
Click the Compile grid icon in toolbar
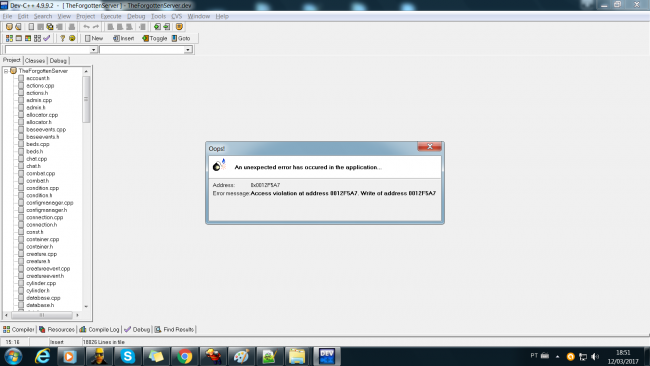9,38
